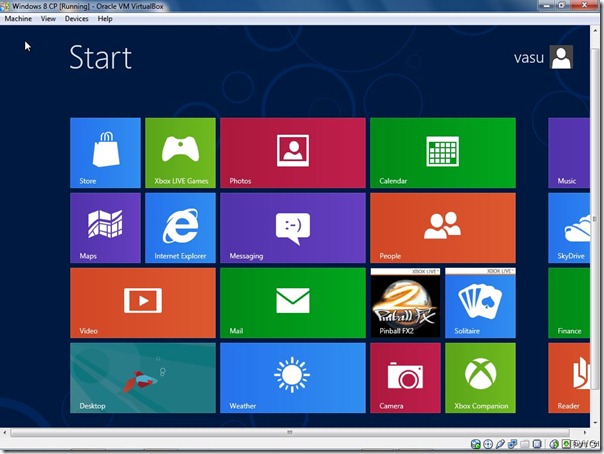Open the Machine menu
The height and width of the screenshot is (454, 604).
(x=18, y=18)
